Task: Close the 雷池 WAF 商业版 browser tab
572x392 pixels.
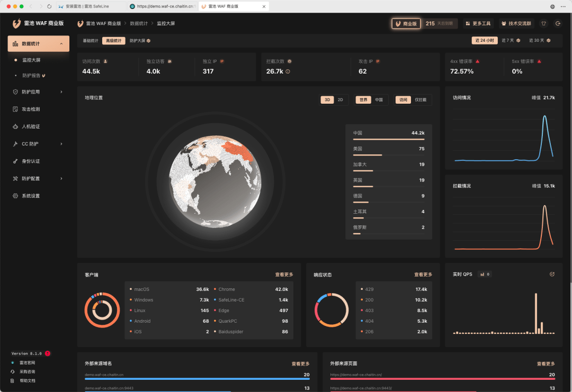Action: point(264,6)
